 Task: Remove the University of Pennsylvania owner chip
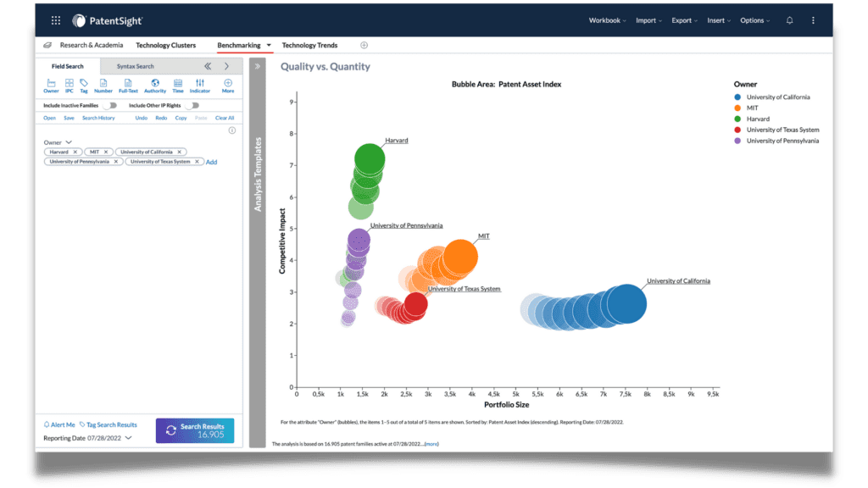pyautogui.click(x=115, y=162)
